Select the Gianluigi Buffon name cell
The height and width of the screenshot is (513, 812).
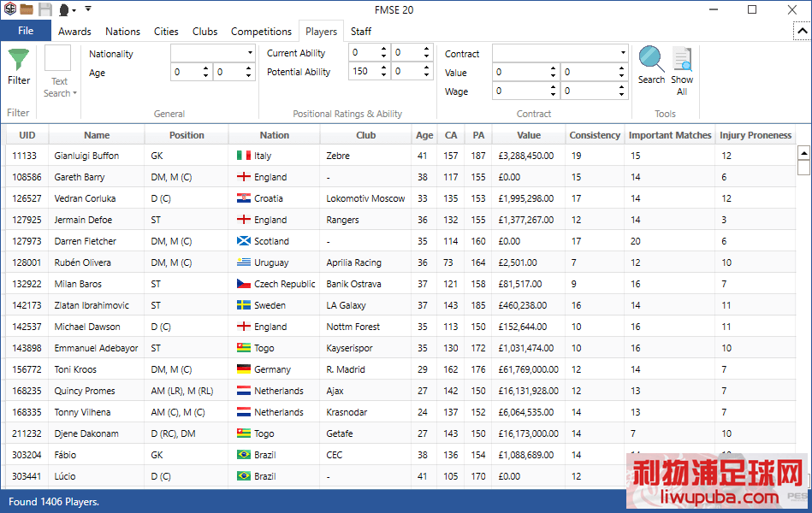[97, 156]
